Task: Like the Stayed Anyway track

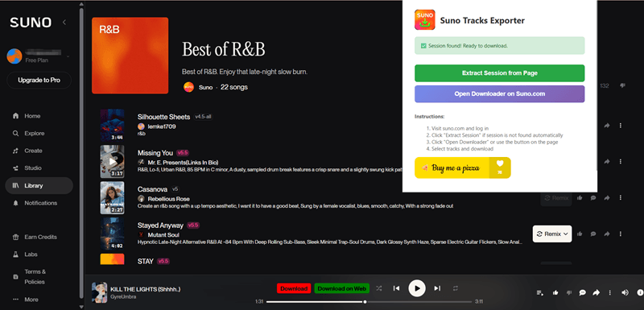Action: [x=580, y=234]
